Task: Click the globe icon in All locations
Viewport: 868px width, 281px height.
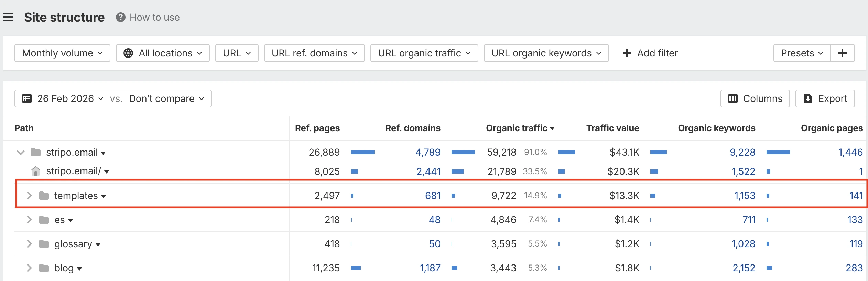Action: (x=128, y=53)
